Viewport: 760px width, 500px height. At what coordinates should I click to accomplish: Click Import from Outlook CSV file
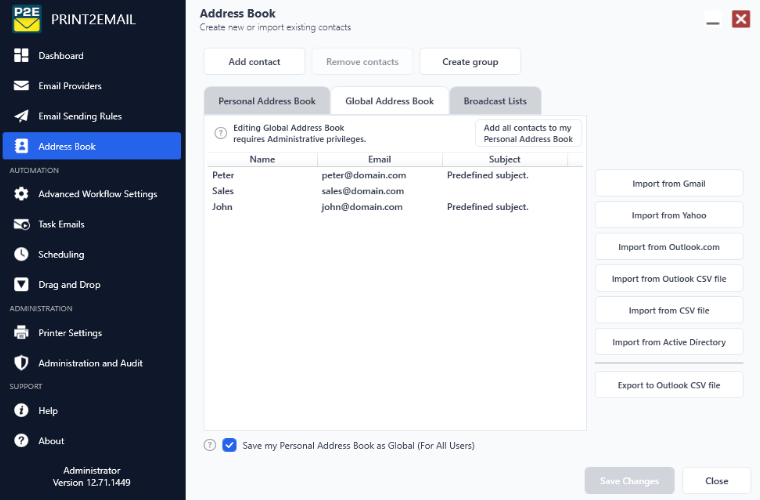click(x=669, y=279)
